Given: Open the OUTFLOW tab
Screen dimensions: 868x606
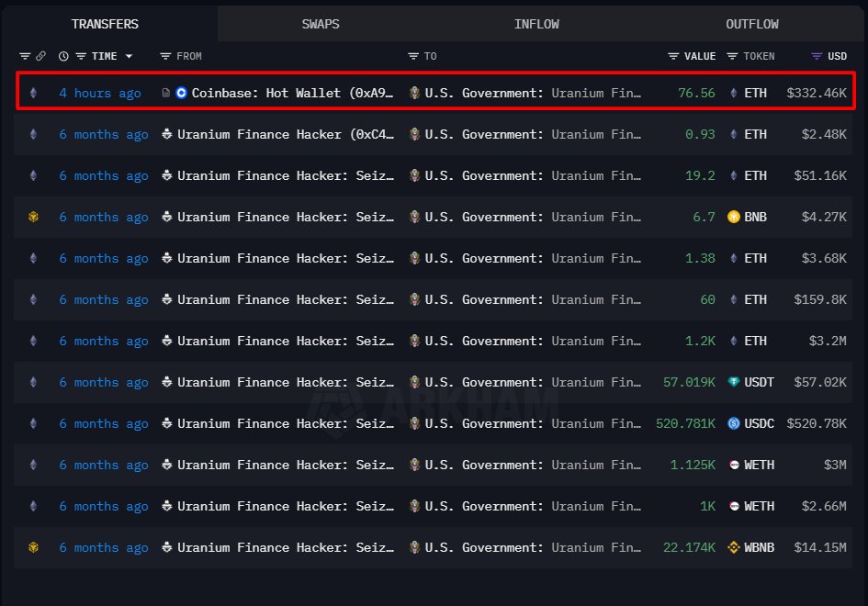Looking at the screenshot, I should pyautogui.click(x=751, y=25).
